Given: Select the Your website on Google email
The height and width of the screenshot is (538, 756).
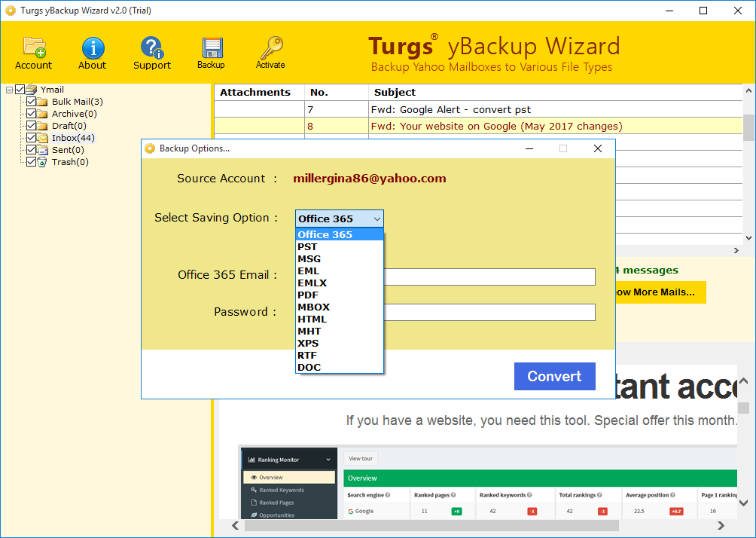Looking at the screenshot, I should (x=478, y=127).
